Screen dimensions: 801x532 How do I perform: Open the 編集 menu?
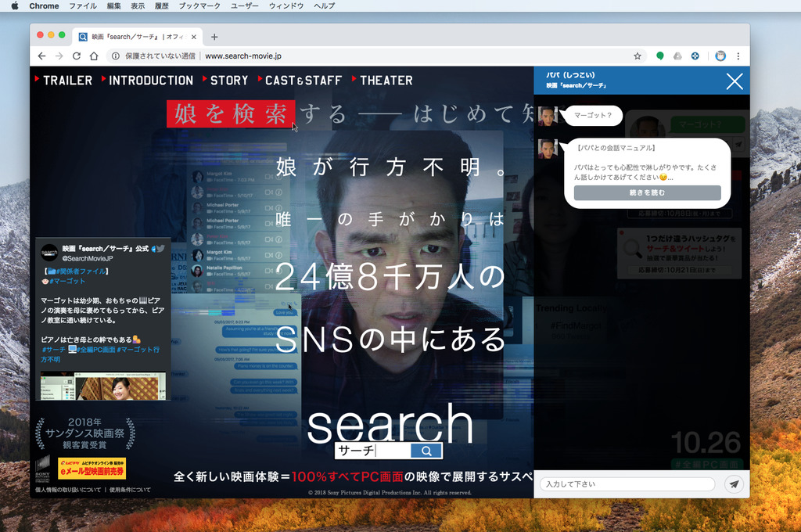(x=114, y=5)
